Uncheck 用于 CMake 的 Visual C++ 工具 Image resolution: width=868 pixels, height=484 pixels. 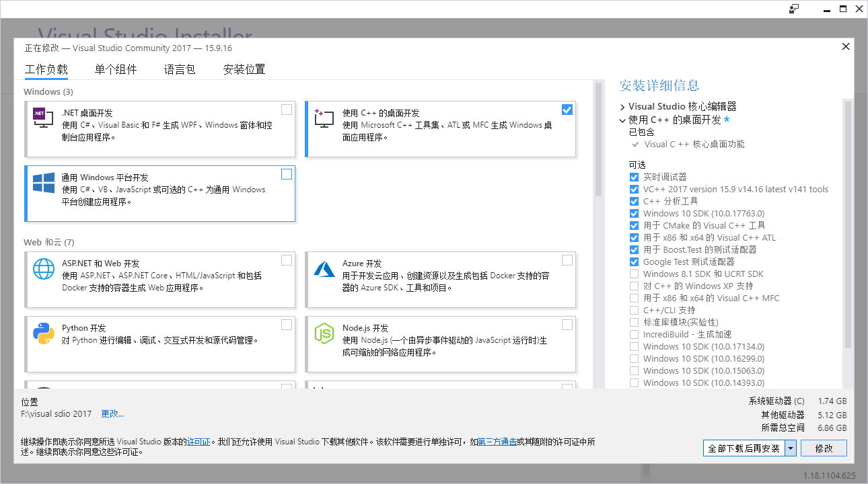pos(634,225)
